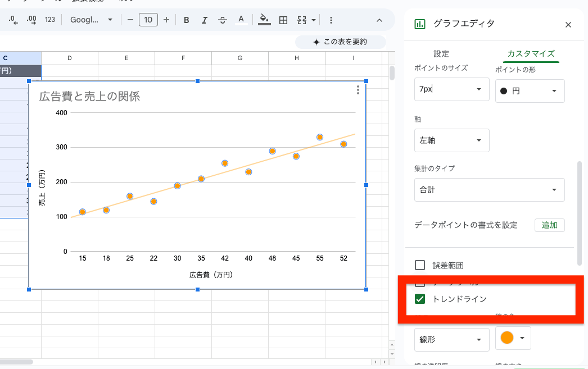Disable the トレンドライン checkbox
Screen dimensions: 588x369
pos(419,300)
